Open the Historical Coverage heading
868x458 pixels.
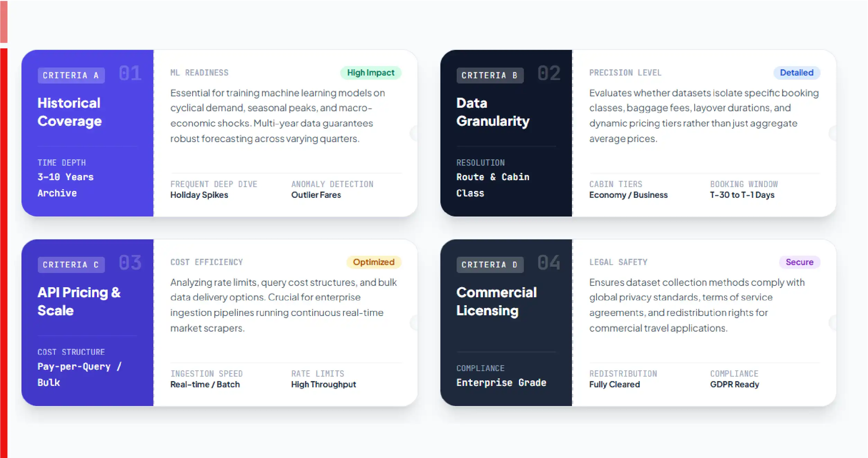[70, 112]
